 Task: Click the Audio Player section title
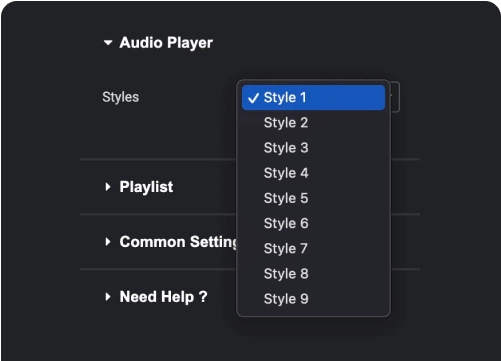[166, 43]
